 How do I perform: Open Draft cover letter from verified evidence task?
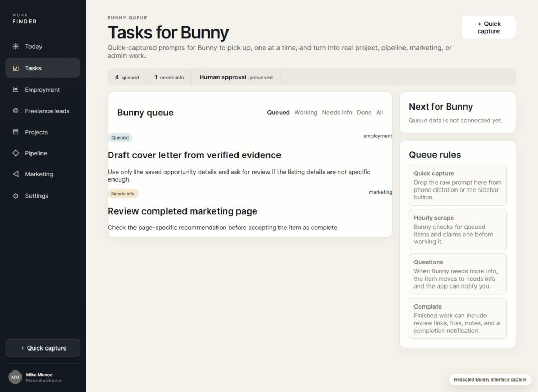click(x=194, y=155)
